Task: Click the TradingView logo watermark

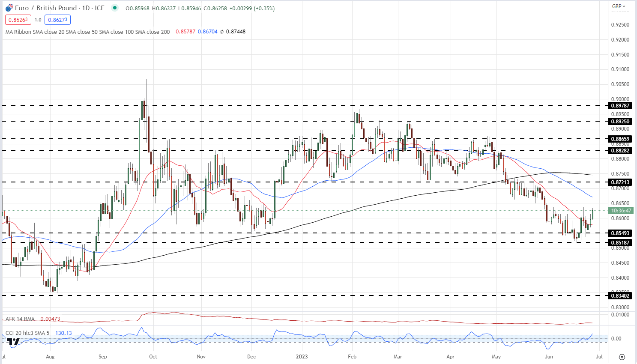Action: (13, 341)
